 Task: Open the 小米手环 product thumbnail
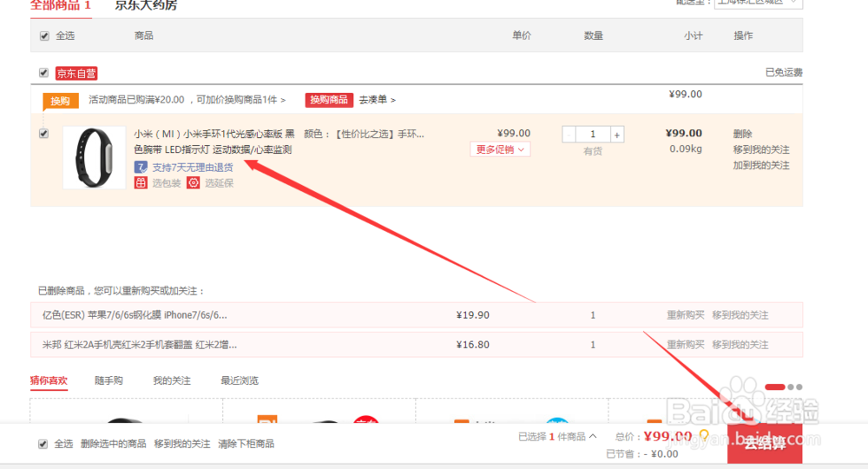click(x=94, y=158)
